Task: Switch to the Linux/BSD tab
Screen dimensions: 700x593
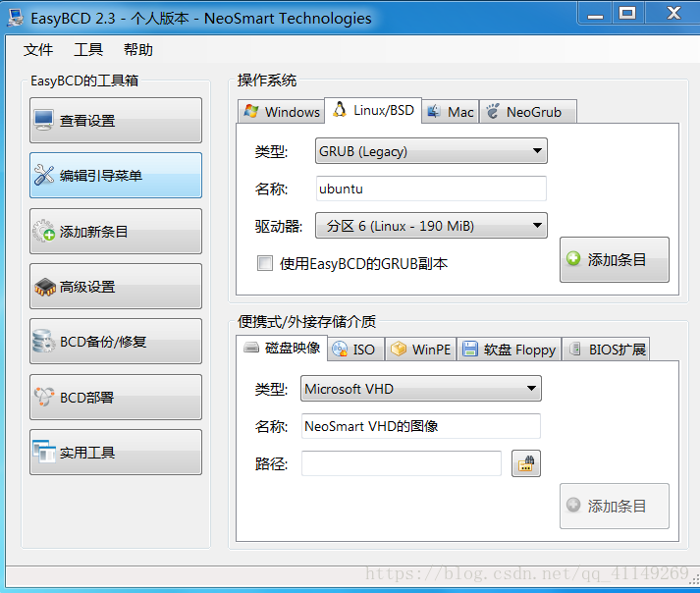Action: point(373,110)
